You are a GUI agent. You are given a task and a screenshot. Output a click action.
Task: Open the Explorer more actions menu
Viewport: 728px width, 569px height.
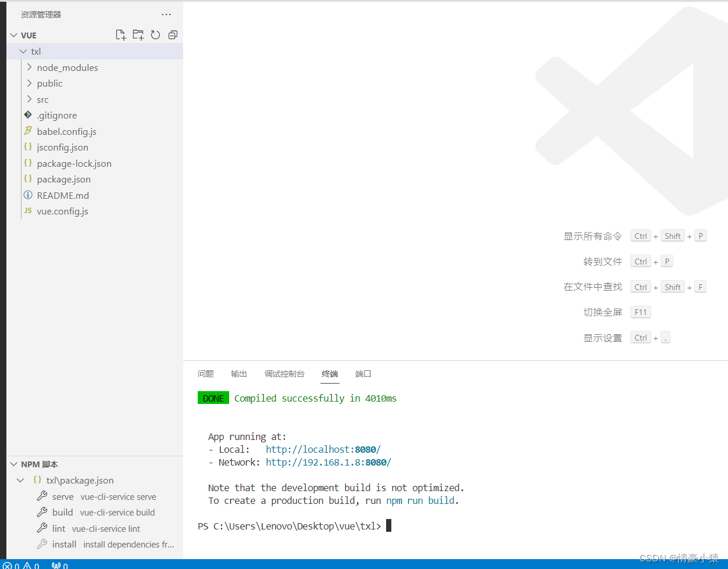click(166, 14)
